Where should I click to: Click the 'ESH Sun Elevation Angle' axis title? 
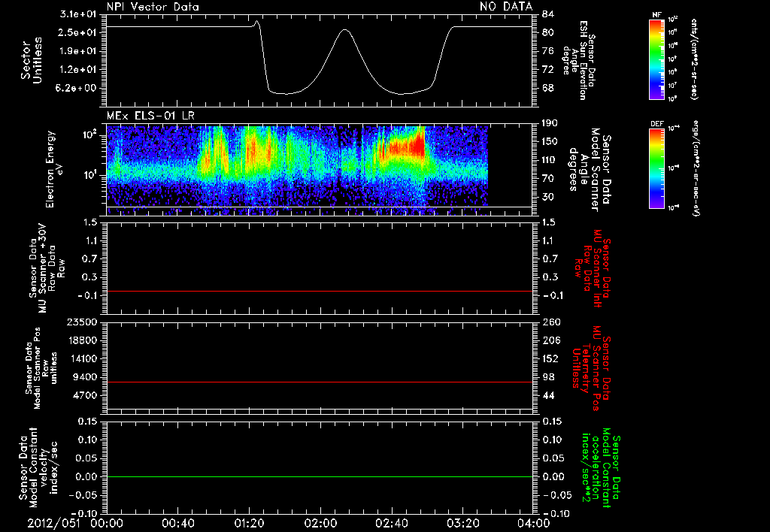tap(580, 59)
